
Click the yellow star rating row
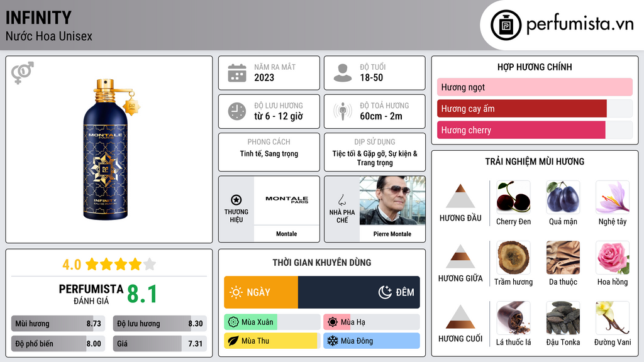coord(121,265)
